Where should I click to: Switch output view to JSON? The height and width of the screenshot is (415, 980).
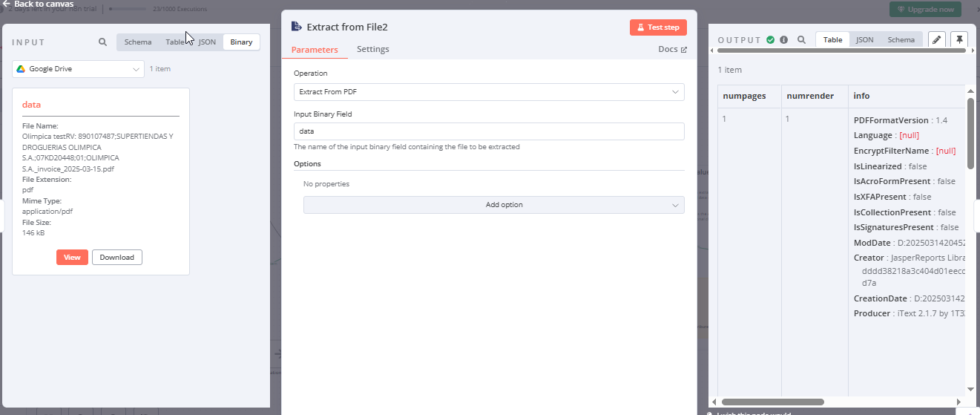[864, 40]
